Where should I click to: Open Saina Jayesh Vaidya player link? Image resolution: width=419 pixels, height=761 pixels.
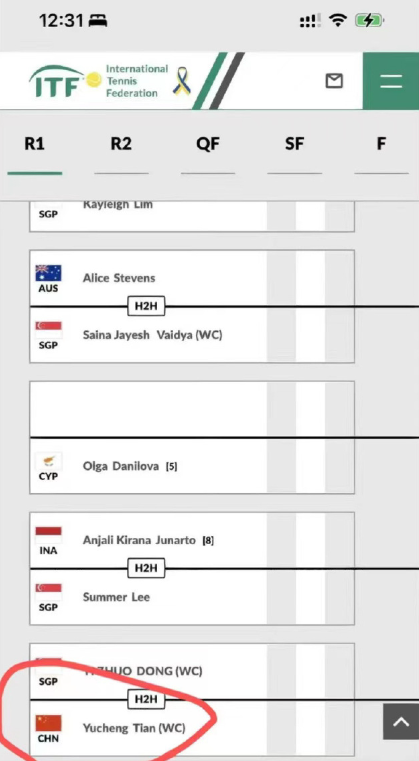(152, 335)
